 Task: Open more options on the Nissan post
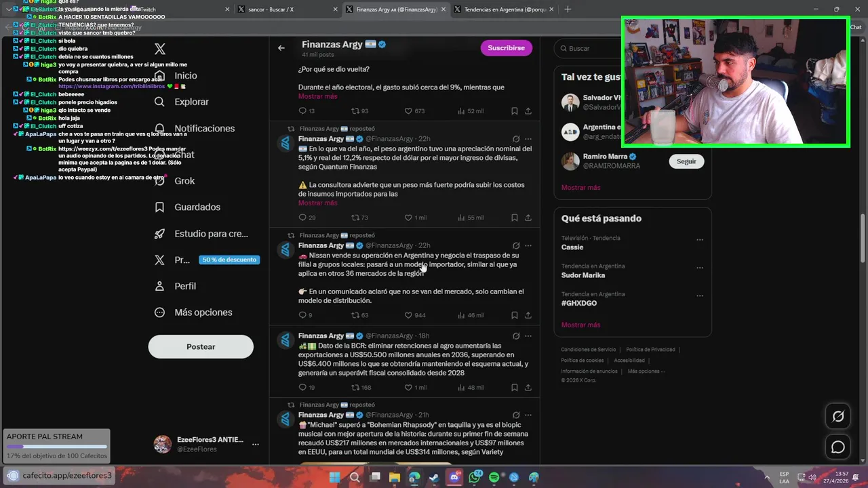[x=528, y=245]
